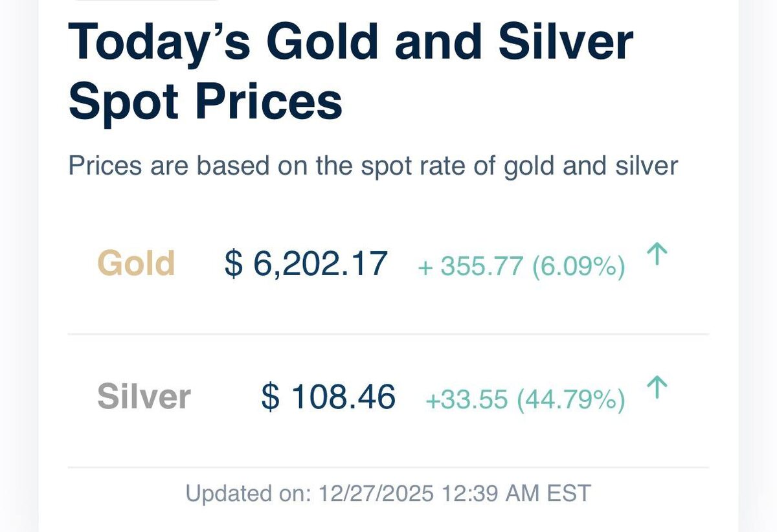Click the Silver change +33.55 value

[x=466, y=400]
